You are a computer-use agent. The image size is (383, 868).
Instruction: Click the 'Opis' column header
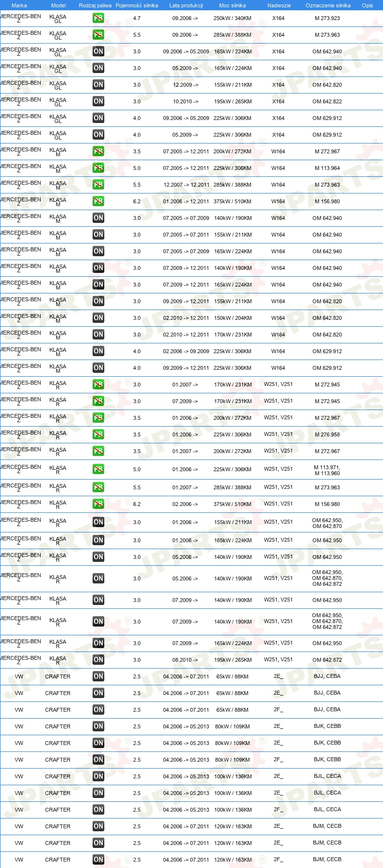point(367,5)
